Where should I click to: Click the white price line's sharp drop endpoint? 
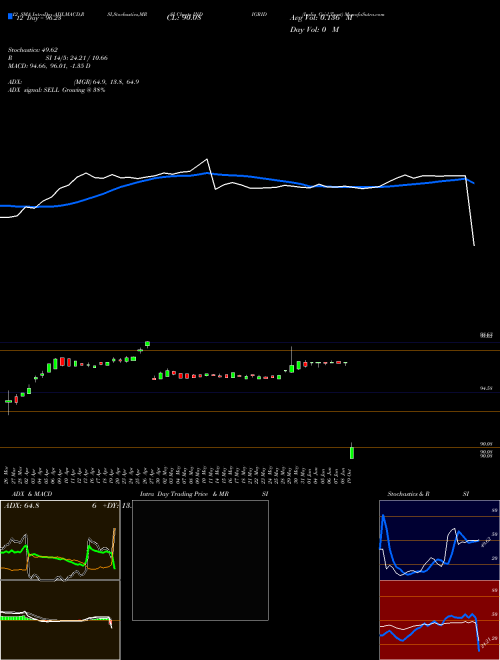pos(474,245)
